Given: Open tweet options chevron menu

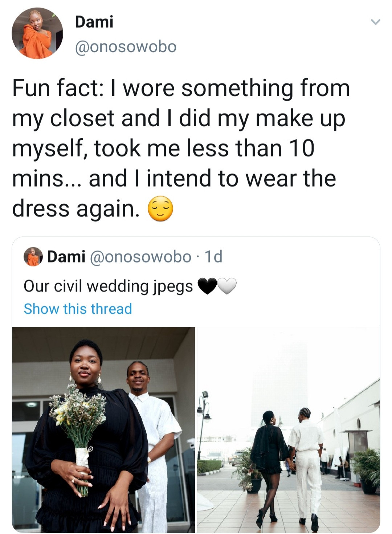Looking at the screenshot, I should pos(375,22).
